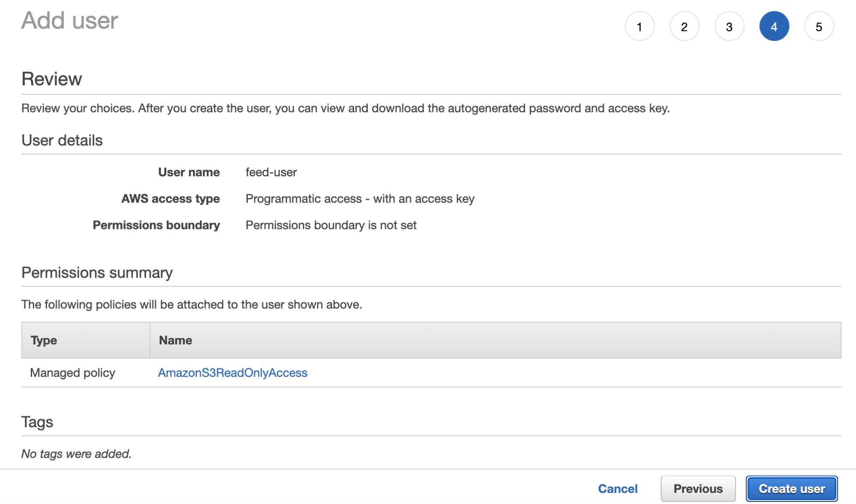Screen dimensions: 856x504
Task: Go to wizard step 3
Action: (729, 27)
